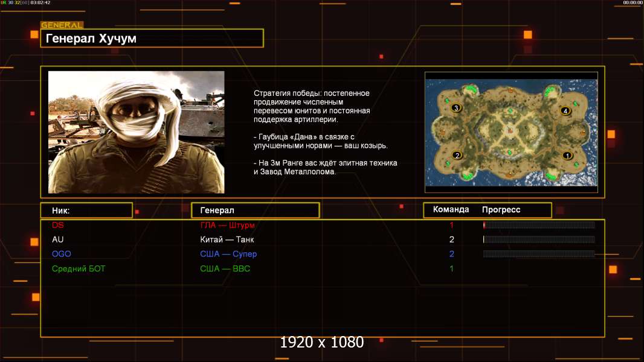Screen dimensions: 644x362
Task: Click the 'Команда' column header
Action: (451, 209)
